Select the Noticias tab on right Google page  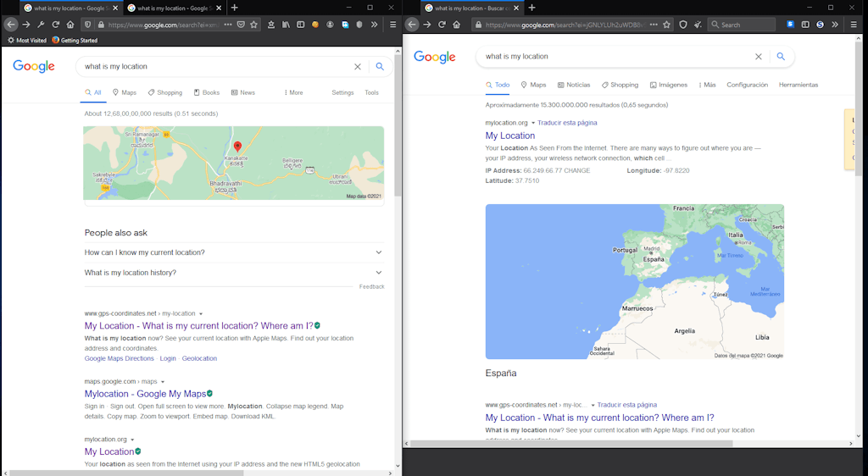point(574,86)
